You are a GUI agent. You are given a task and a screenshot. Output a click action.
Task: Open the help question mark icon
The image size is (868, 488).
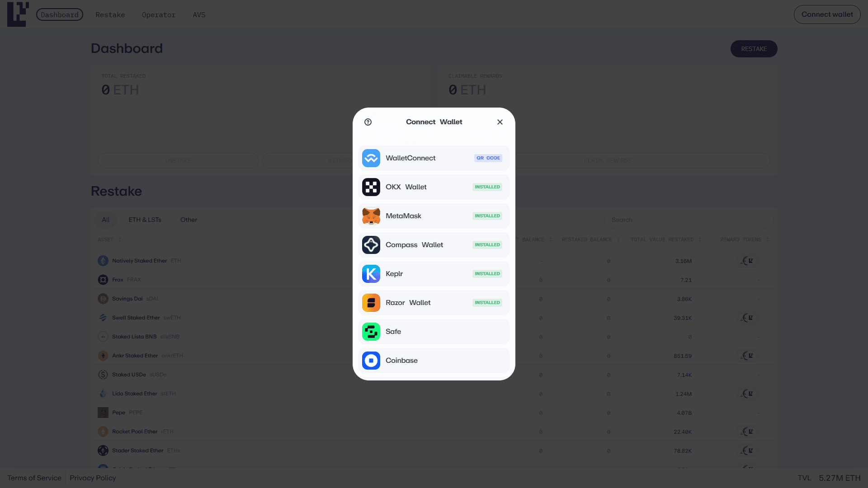[x=368, y=122]
